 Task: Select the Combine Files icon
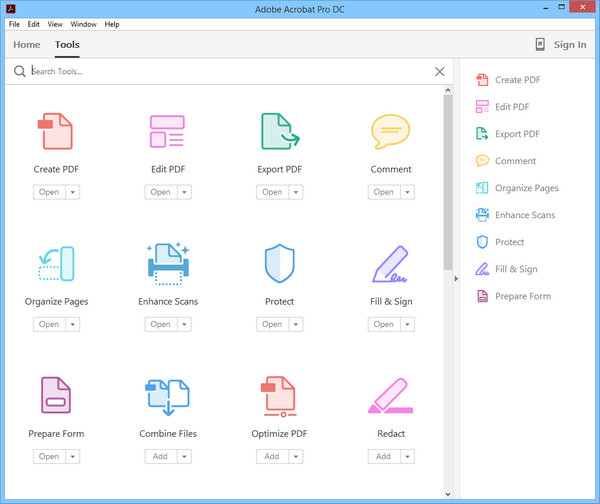coord(167,396)
